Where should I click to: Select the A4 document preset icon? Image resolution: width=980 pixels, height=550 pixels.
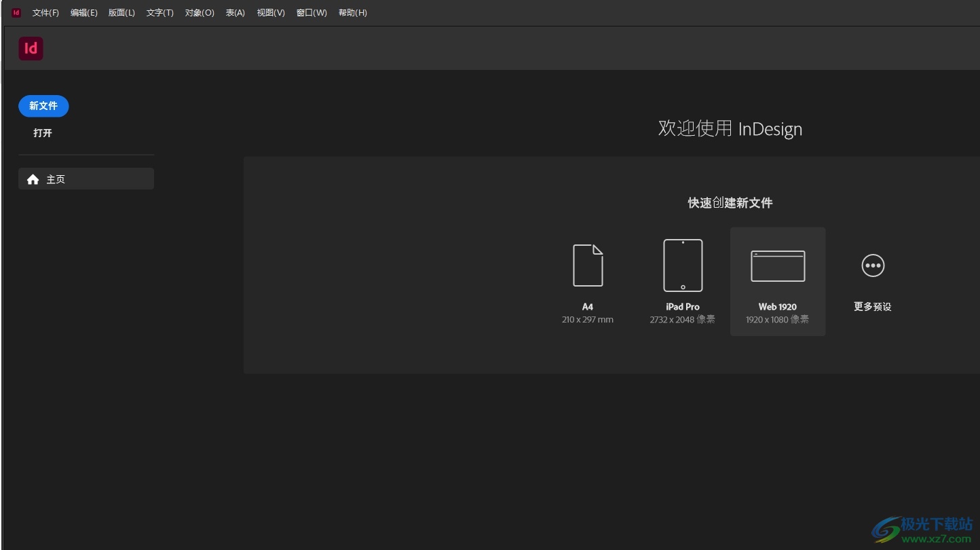click(588, 265)
